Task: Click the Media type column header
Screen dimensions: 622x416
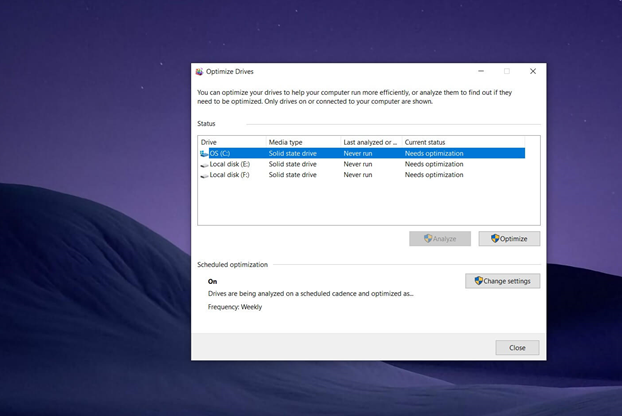Action: (303, 142)
